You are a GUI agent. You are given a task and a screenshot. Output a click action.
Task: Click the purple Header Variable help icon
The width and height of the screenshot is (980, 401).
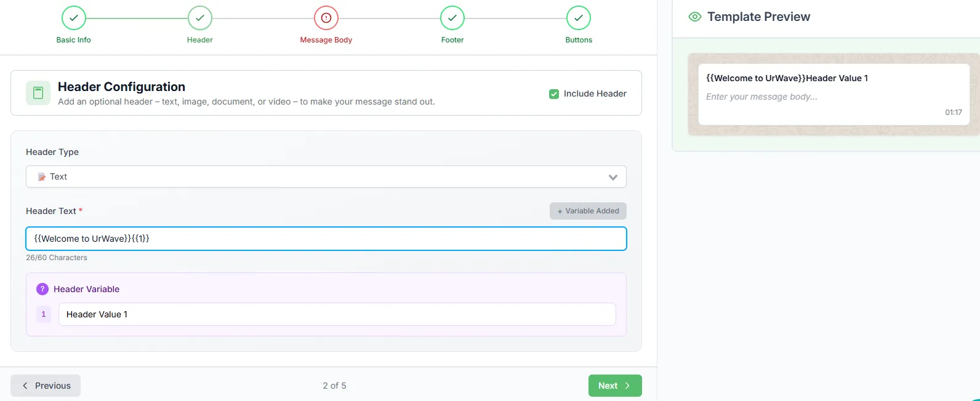42,289
